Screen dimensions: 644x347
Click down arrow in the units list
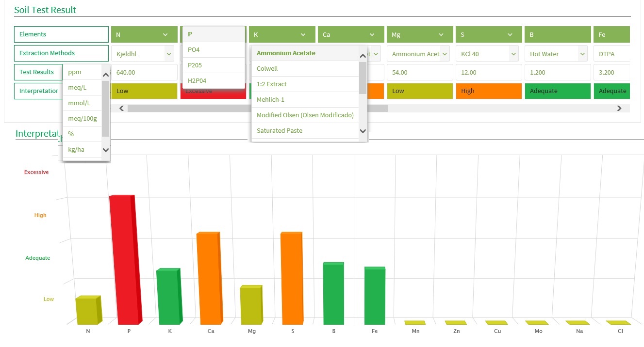tap(106, 150)
